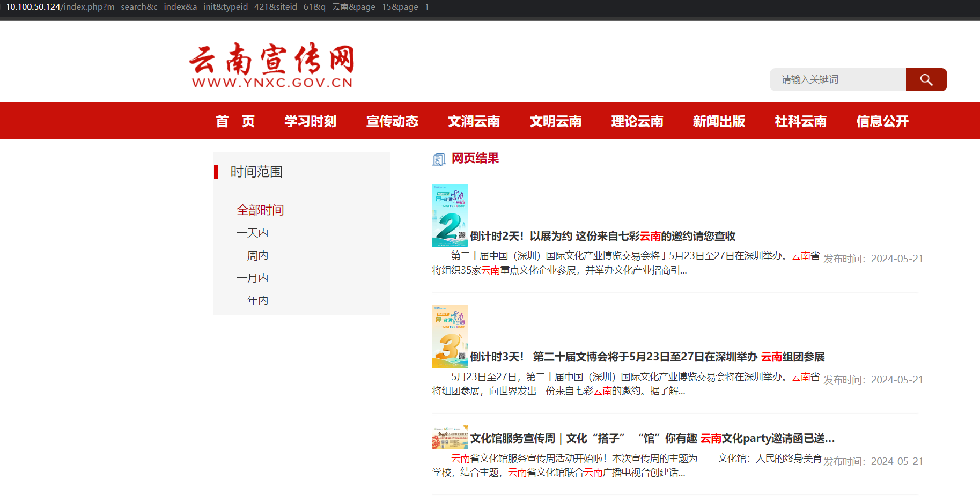Viewport: 980px width, 502px height.
Task: Focus the 请输入关键词 search field
Action: (837, 80)
